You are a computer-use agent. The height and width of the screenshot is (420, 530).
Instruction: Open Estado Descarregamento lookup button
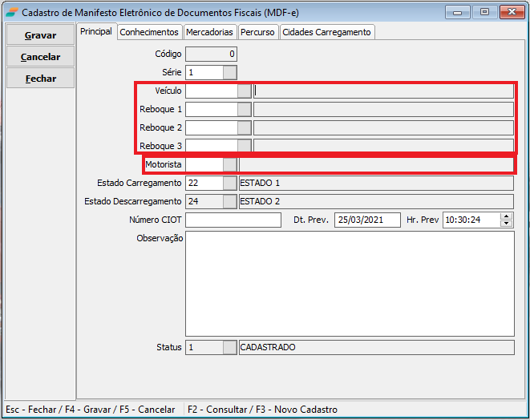tap(230, 201)
